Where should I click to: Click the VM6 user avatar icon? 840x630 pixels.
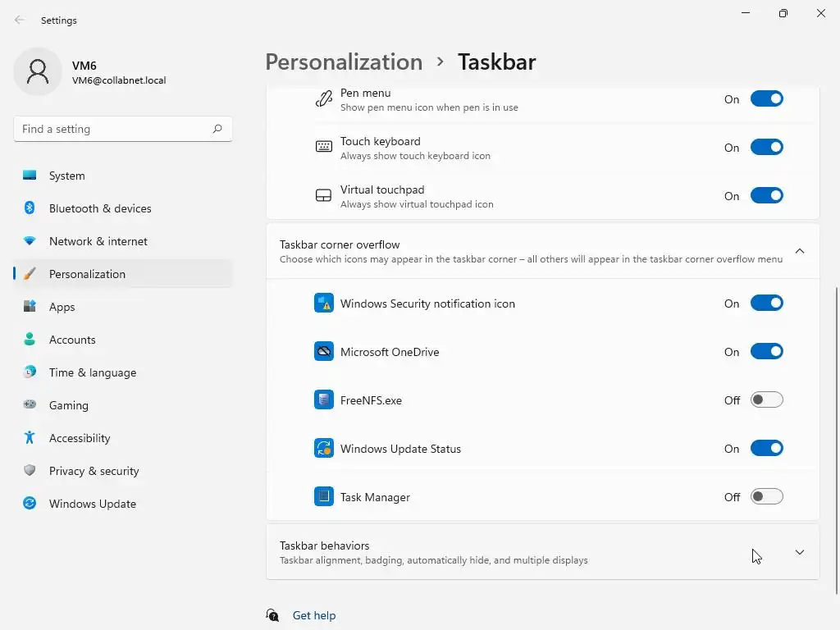tap(38, 72)
